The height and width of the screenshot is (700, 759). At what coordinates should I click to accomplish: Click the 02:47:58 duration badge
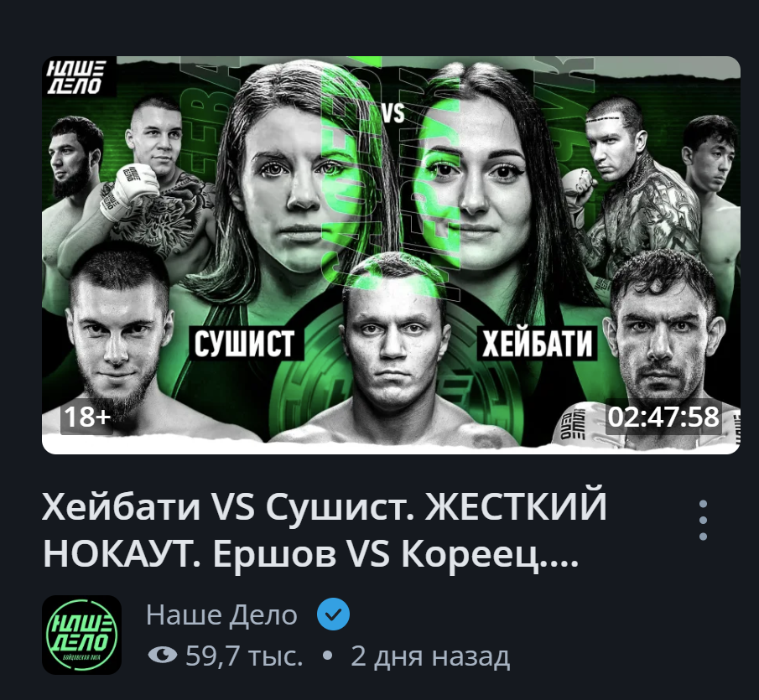pos(663,417)
